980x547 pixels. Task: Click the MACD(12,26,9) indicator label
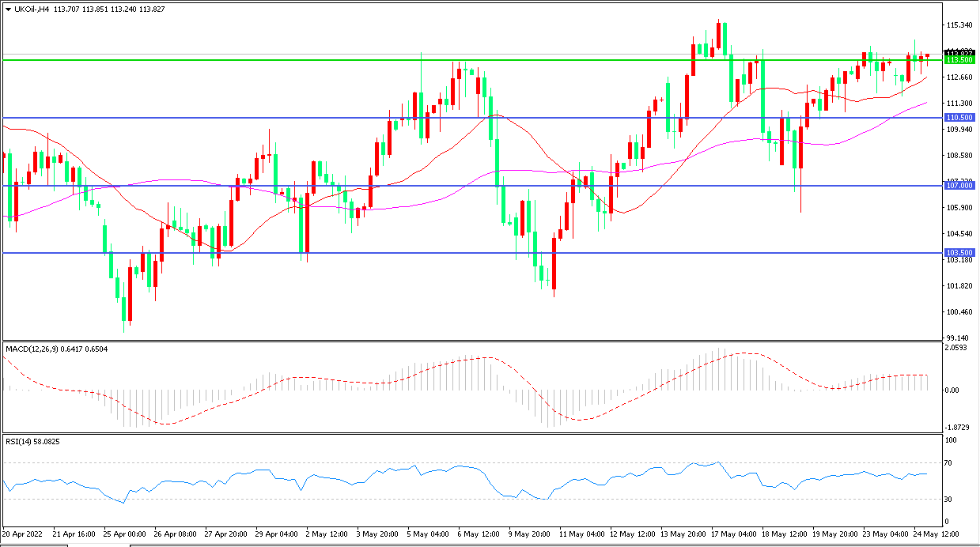point(32,349)
